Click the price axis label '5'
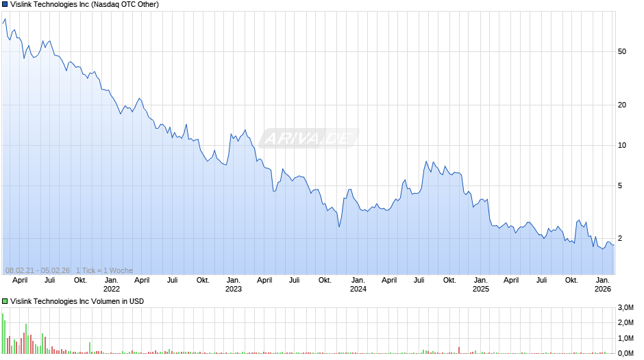Screen dimensions: 644x360 point(620,186)
